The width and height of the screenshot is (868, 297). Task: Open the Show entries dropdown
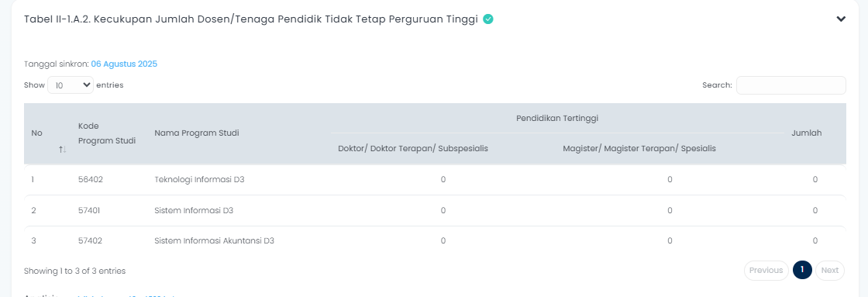[71, 85]
